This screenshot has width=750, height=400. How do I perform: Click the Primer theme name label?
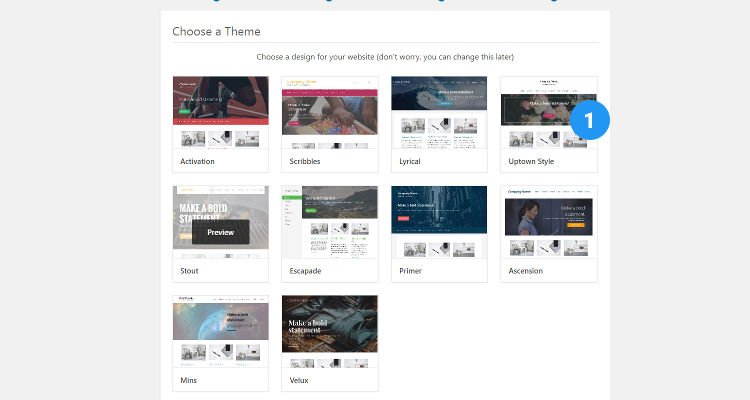(410, 271)
